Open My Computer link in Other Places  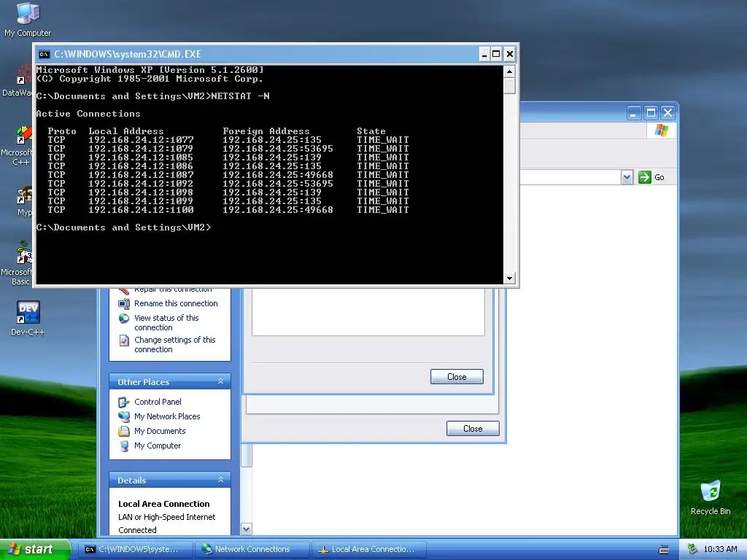158,446
